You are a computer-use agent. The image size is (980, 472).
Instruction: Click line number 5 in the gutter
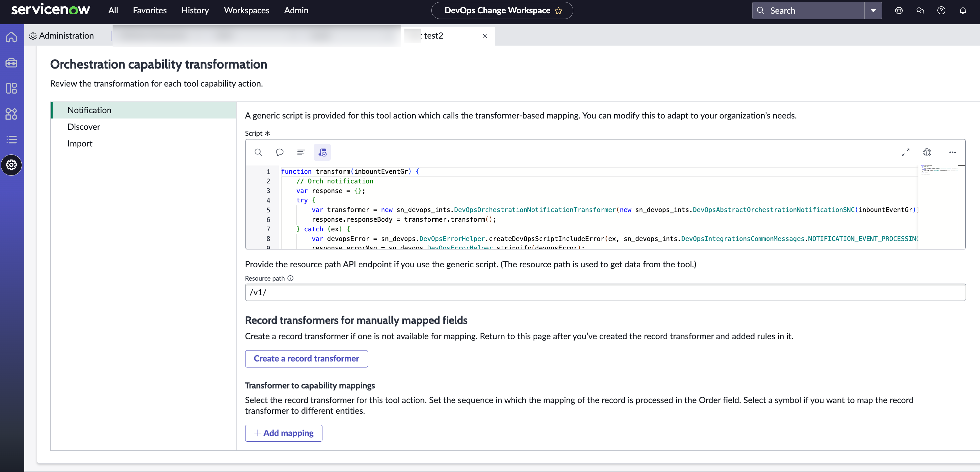[268, 210]
